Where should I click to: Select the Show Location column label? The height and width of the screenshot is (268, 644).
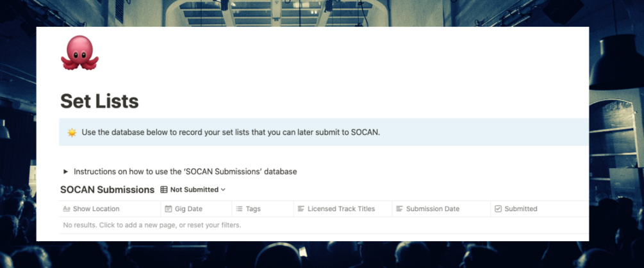coord(96,209)
